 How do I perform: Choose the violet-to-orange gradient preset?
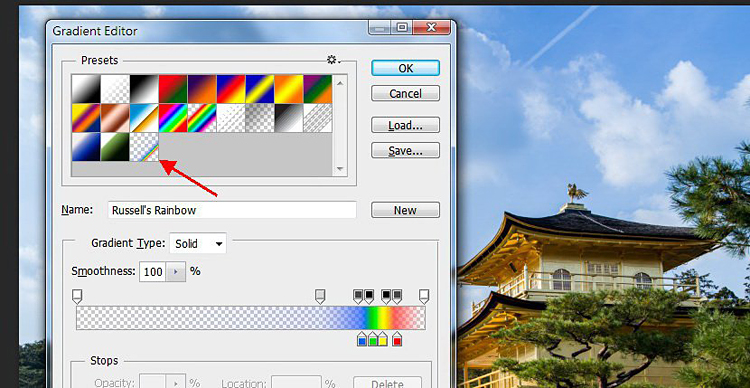[202, 89]
